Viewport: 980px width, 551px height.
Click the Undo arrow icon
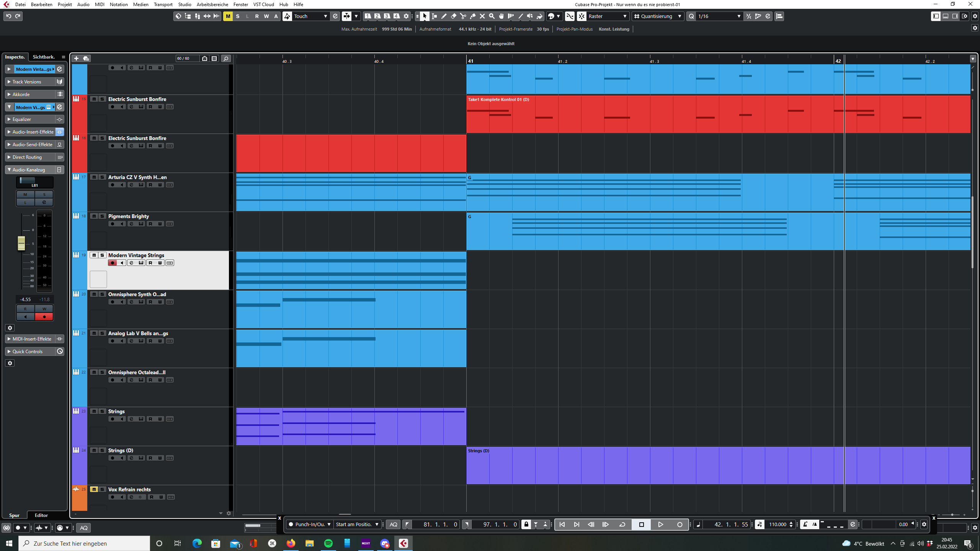click(x=8, y=16)
